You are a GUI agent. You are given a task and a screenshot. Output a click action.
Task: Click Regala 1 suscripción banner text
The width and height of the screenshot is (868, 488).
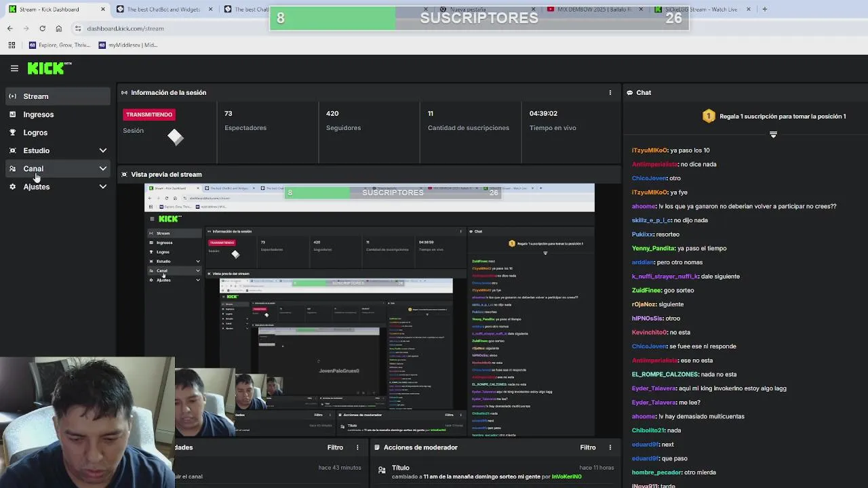click(x=783, y=117)
